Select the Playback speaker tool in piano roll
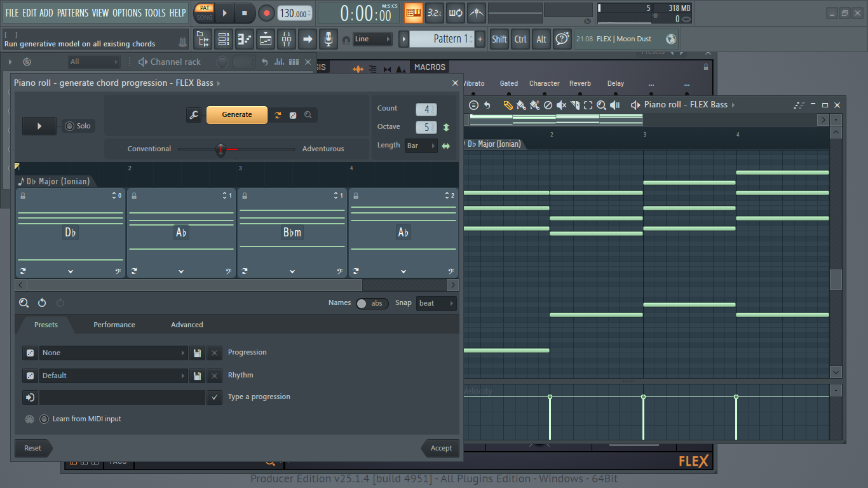This screenshot has width=868, height=488. [614, 105]
